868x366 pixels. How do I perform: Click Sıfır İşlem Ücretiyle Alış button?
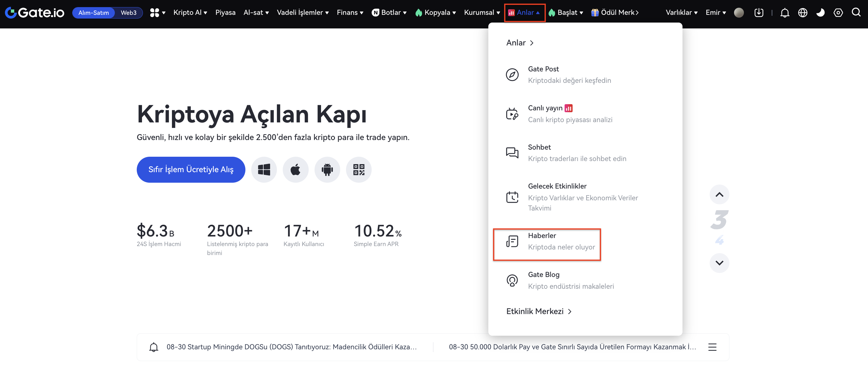tap(191, 169)
